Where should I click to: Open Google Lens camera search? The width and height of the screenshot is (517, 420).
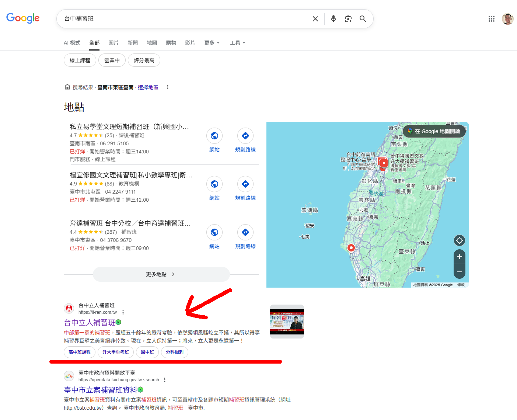point(348,18)
